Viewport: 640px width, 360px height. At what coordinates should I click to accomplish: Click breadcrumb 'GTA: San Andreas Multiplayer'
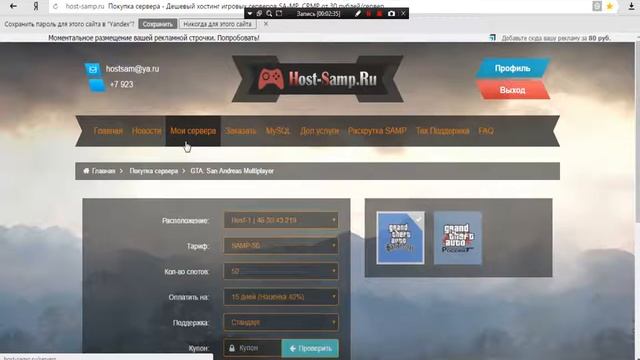pos(232,171)
